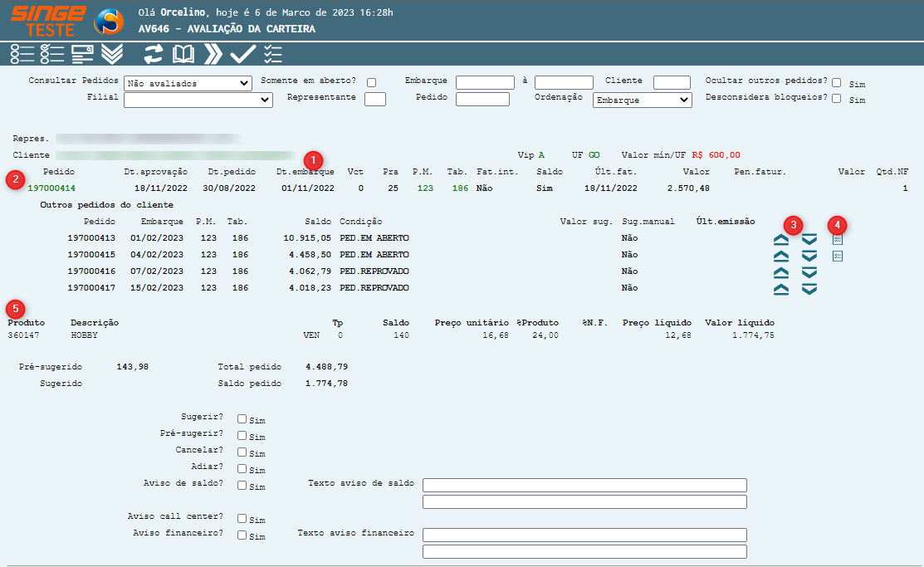Viewport: 924px width, 567px height.
Task: Open the 'Ordenação' Embarque dropdown
Action: tap(643, 100)
